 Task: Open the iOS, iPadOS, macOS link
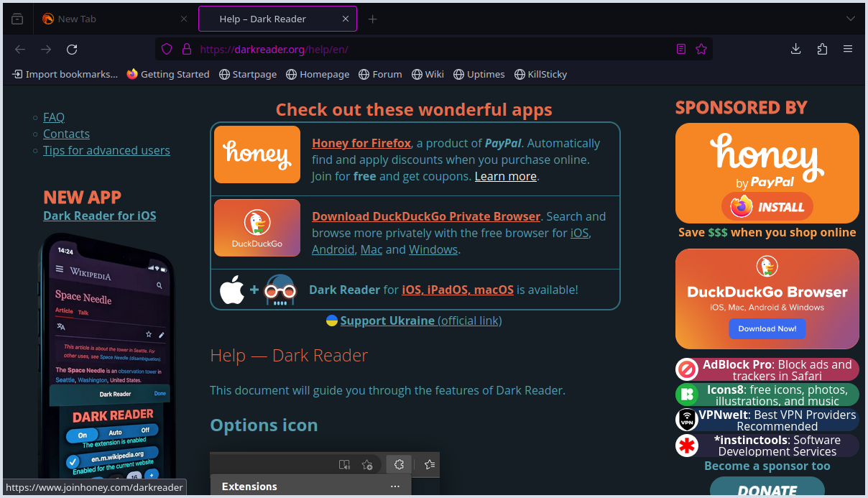pos(458,290)
